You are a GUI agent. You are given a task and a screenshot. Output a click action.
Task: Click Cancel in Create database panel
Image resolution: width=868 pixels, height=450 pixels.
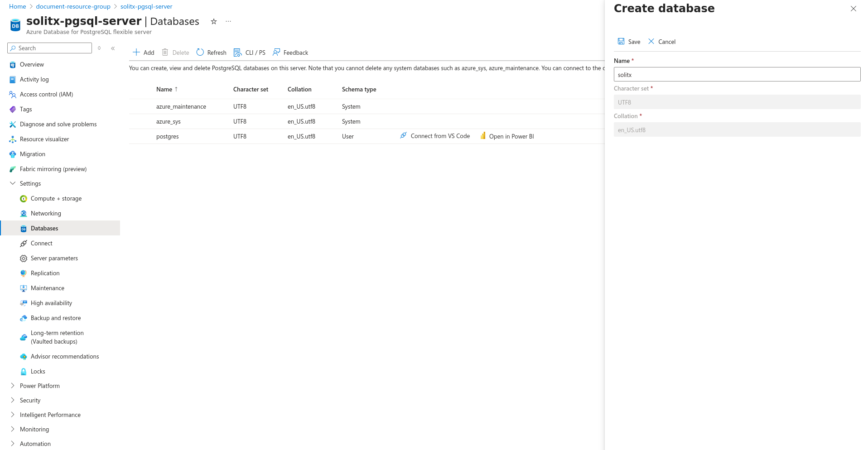tap(662, 42)
